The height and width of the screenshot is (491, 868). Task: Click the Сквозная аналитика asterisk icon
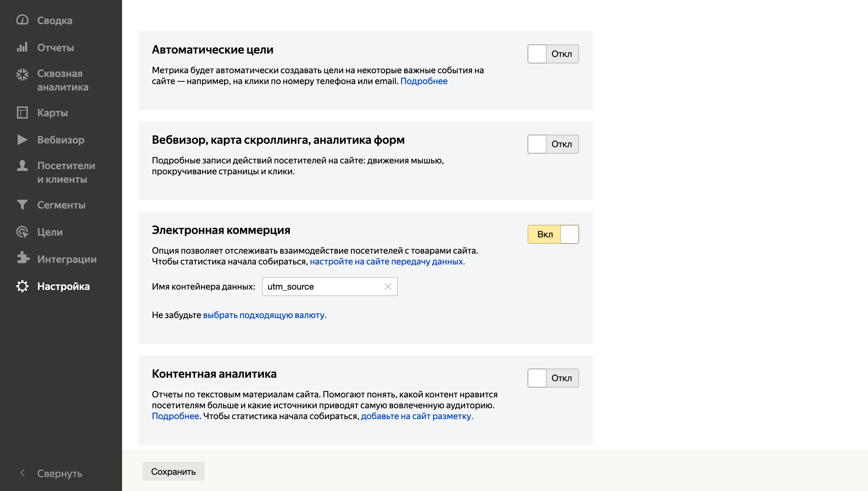point(22,74)
